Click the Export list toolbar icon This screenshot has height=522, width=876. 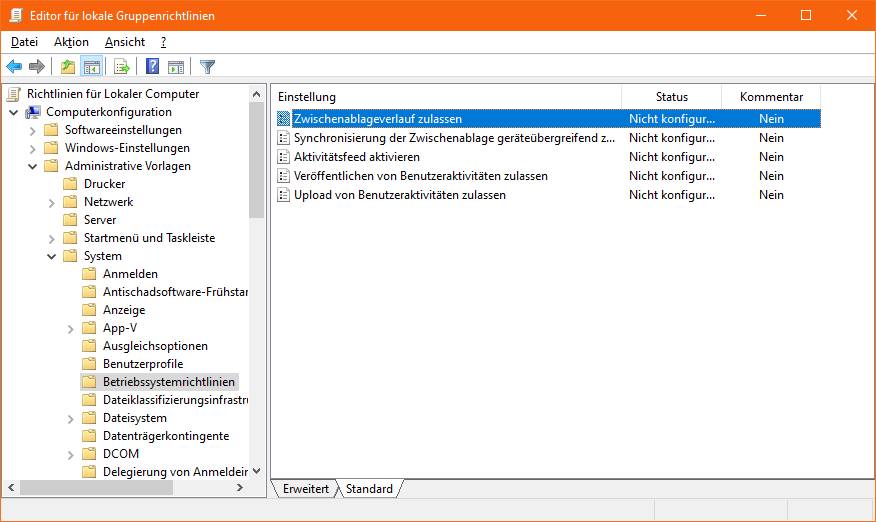(122, 67)
